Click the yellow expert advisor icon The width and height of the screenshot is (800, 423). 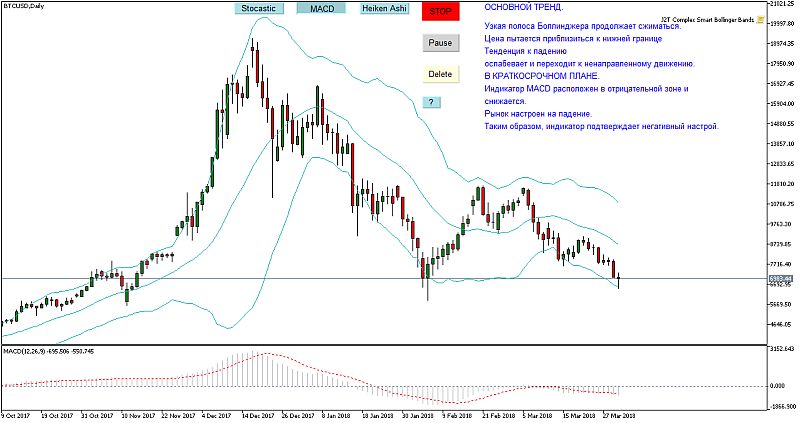coord(761,20)
